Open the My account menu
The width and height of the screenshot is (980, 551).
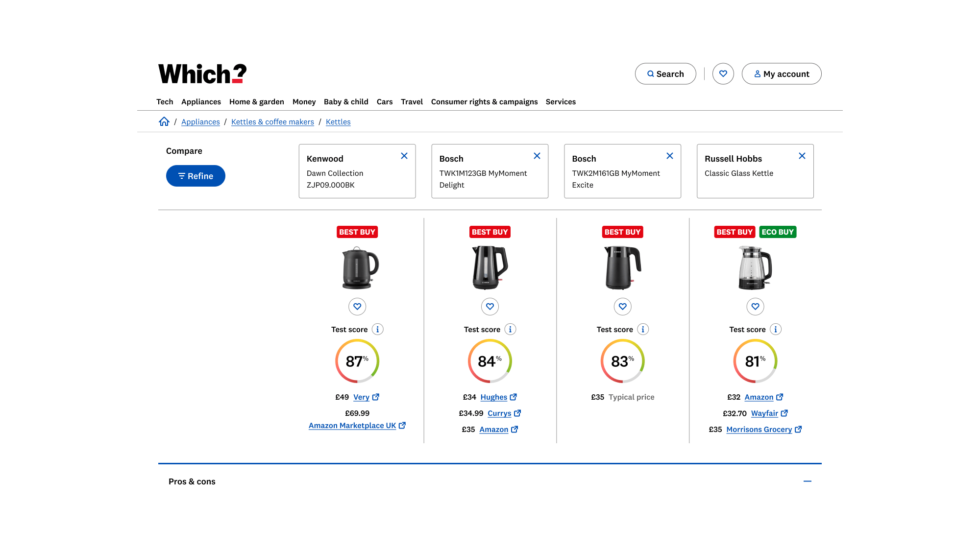click(x=782, y=74)
